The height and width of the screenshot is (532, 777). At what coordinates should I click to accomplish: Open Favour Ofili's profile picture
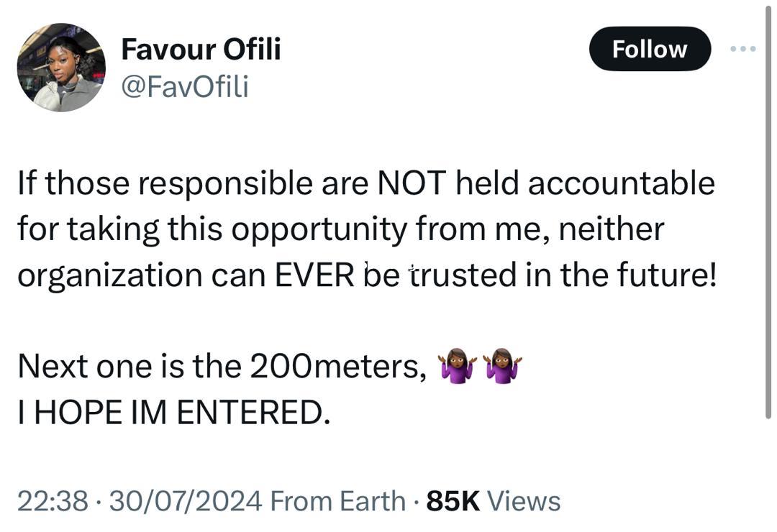coord(61,68)
